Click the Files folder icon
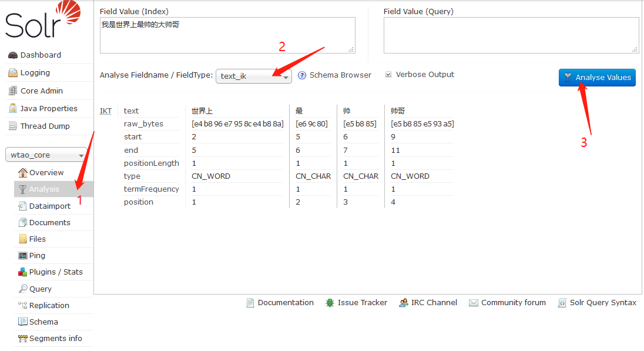Screen dimensions: 644x351 (x=22, y=239)
